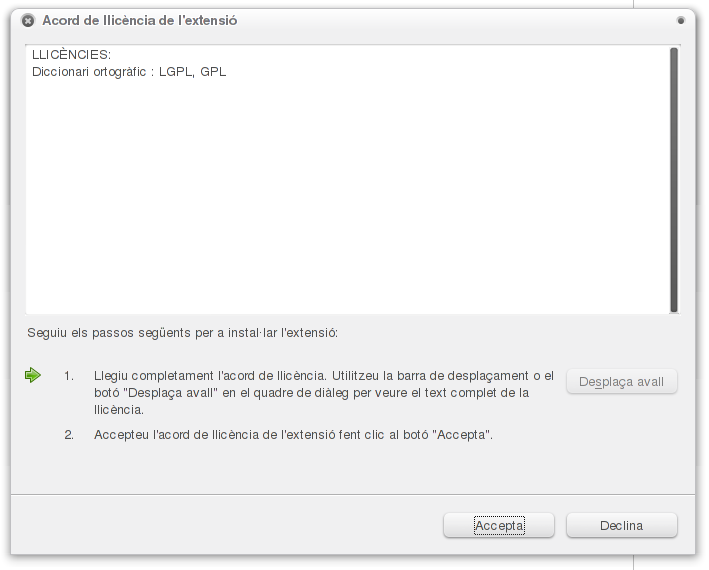The height and width of the screenshot is (570, 709).
Task: Click the vertical scrollbar of the license text
Action: pos(674,179)
